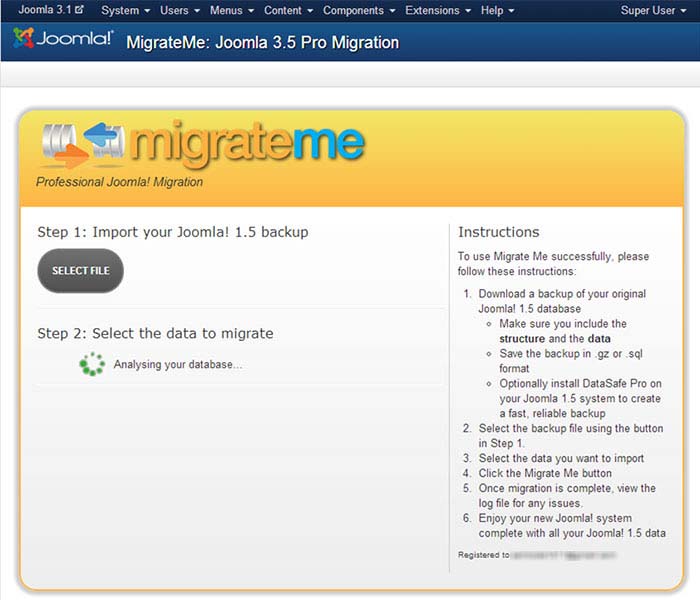Click the 'Professional Joomla! Migration' tagline
Viewport: 700px width, 600px height.
(119, 182)
